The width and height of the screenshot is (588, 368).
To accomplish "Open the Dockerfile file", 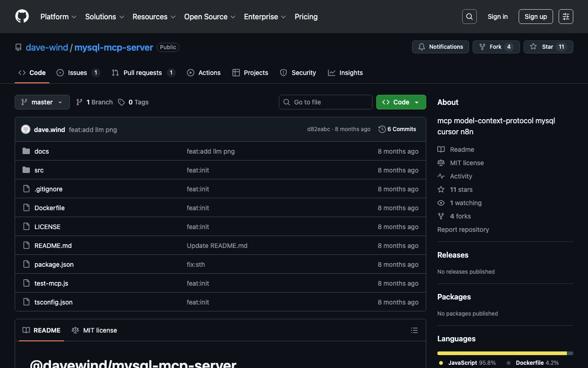I will click(x=50, y=208).
